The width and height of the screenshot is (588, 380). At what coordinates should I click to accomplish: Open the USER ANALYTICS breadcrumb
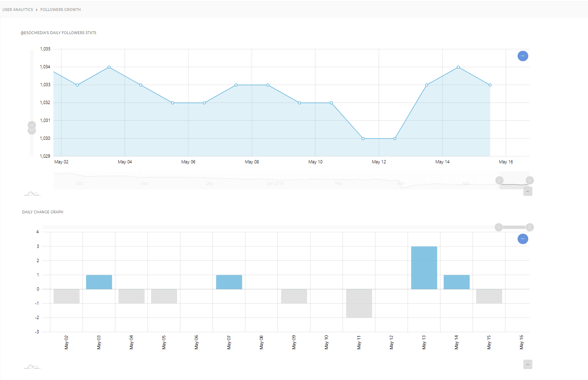click(17, 9)
